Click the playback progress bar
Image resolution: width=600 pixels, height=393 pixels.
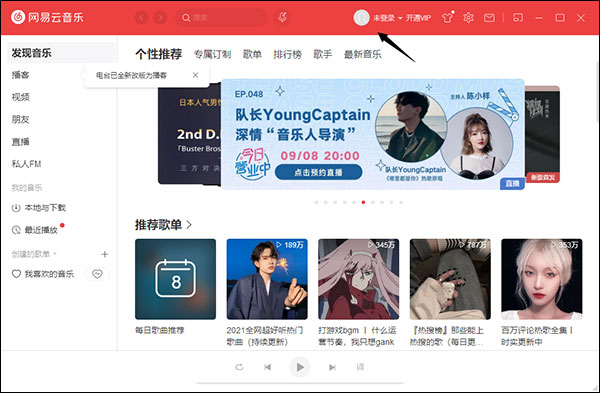(300, 383)
